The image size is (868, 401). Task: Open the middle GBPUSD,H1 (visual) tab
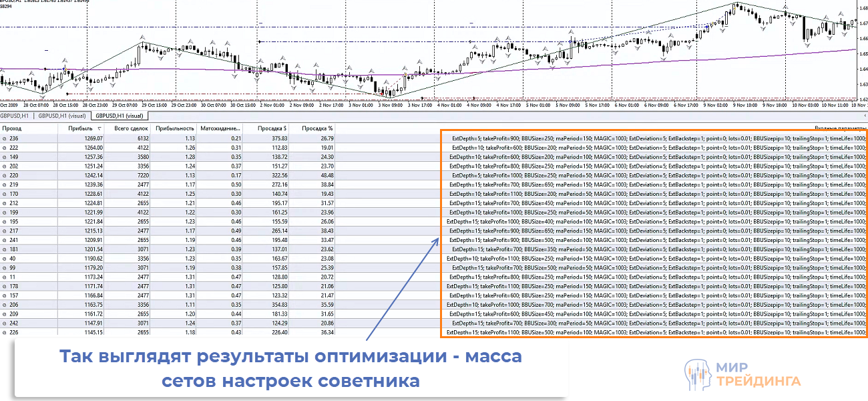tap(62, 115)
